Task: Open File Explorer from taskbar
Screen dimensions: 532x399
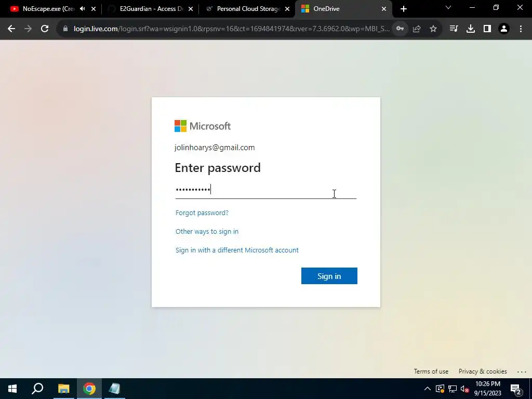Action: tap(63, 389)
